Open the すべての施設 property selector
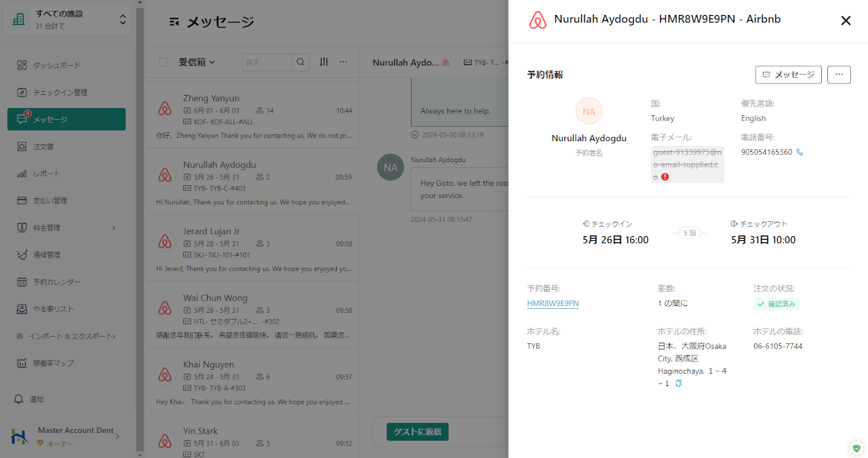Screen dimensions: 868x458 [x=68, y=20]
